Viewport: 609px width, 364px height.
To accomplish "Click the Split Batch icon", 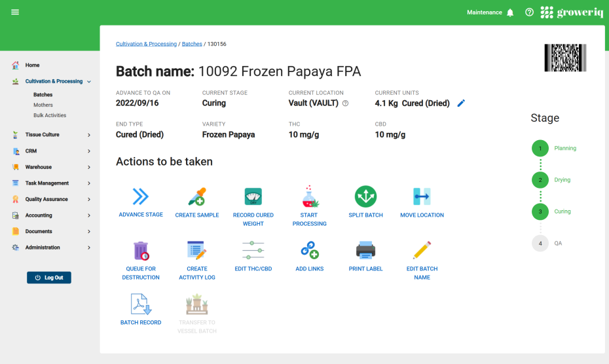I will pos(365,196).
